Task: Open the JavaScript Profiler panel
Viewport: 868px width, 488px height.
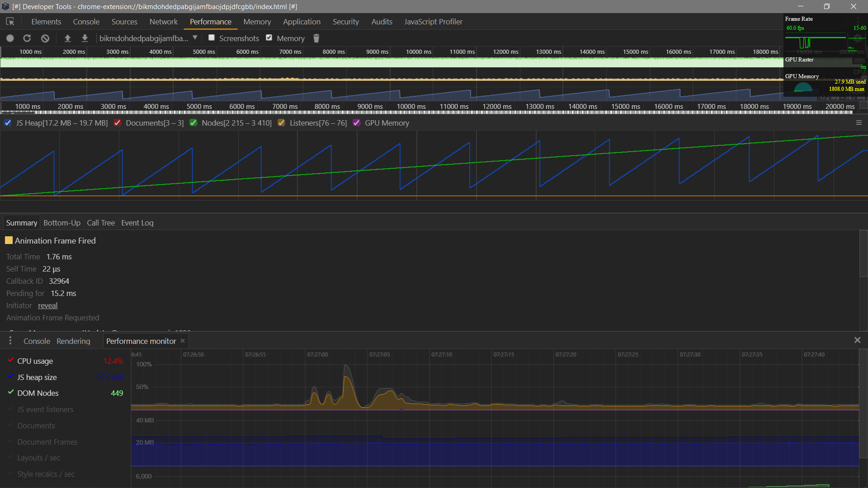Action: [x=433, y=22]
